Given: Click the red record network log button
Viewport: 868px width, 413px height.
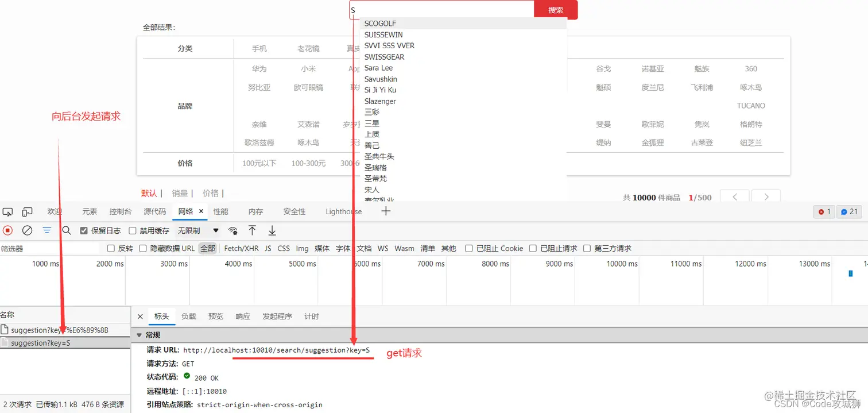Looking at the screenshot, I should (x=7, y=230).
